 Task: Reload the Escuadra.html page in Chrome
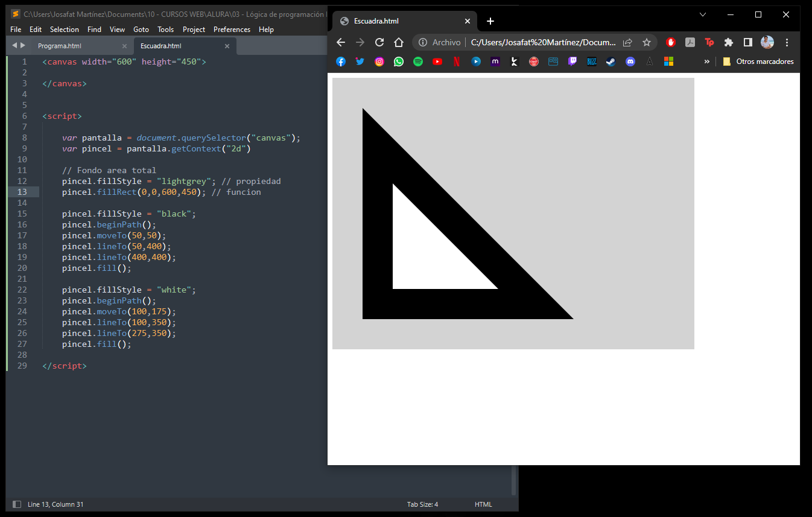pyautogui.click(x=379, y=42)
